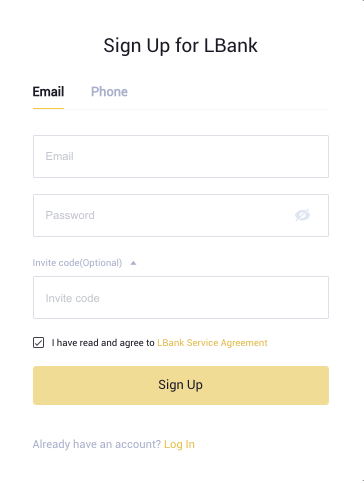Focus the Password input field
Screen dimensions: 364x483
[181, 215]
